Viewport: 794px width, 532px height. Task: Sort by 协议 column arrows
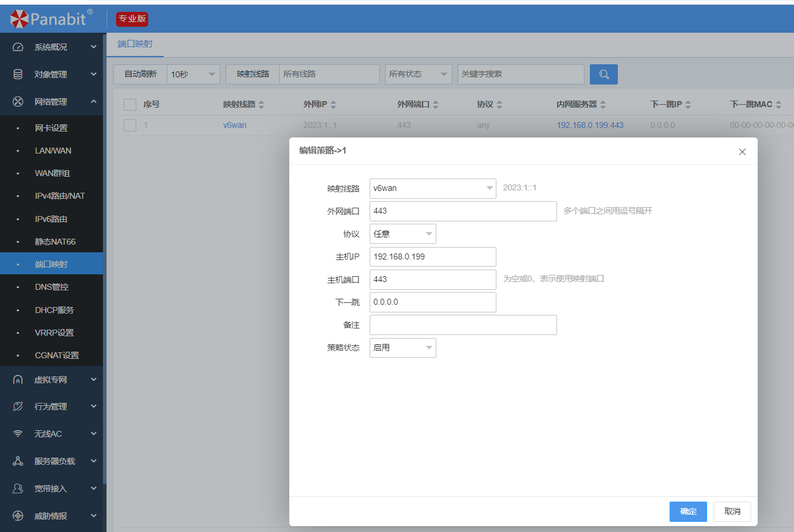(499, 105)
